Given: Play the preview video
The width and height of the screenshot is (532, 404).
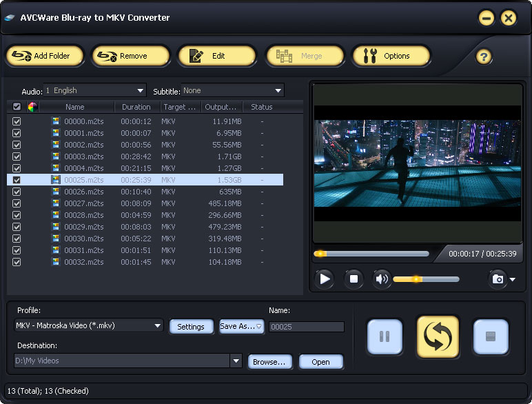Looking at the screenshot, I should [325, 279].
